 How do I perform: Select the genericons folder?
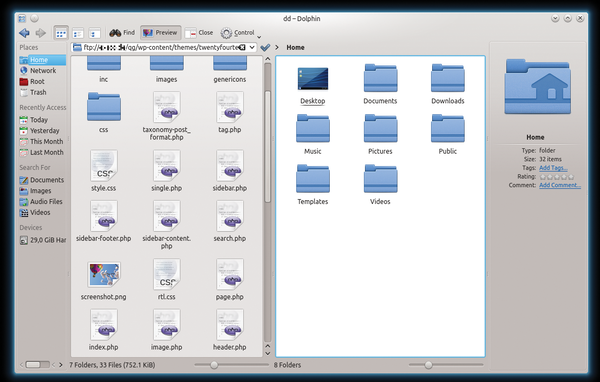pyautogui.click(x=230, y=69)
